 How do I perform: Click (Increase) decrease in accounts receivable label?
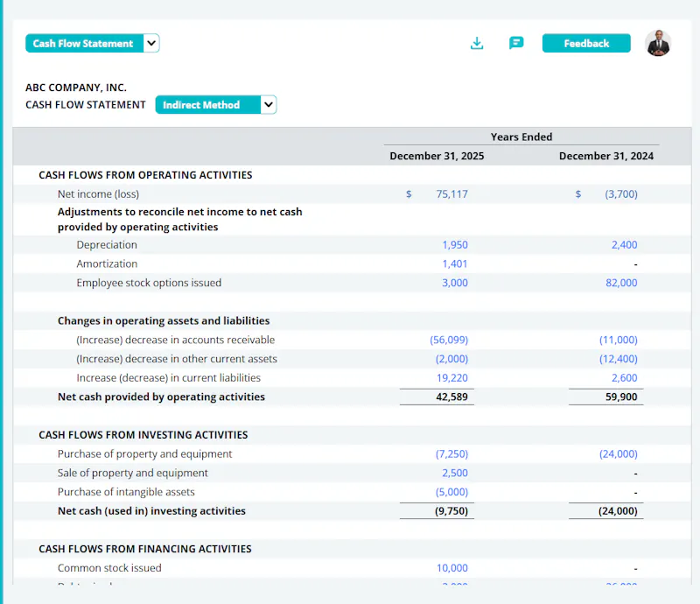[176, 340]
